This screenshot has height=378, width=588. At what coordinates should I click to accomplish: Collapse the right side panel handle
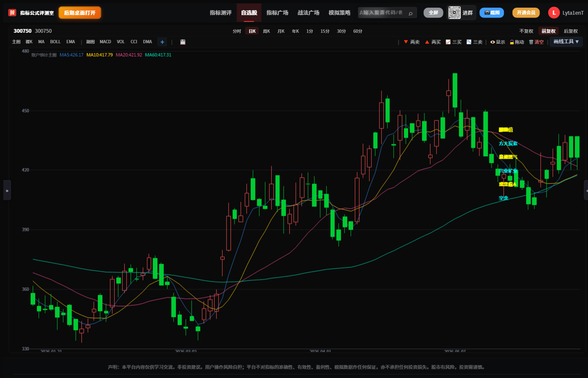[x=586, y=190]
